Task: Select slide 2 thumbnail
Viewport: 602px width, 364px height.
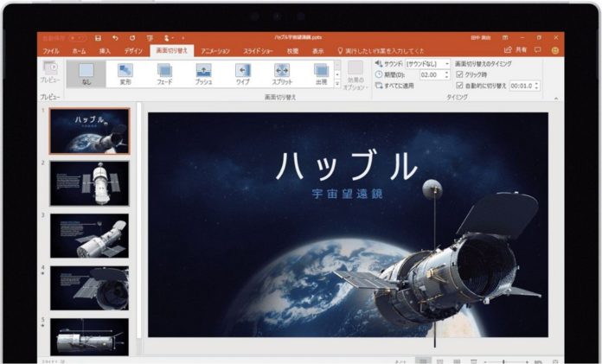Action: tap(89, 183)
